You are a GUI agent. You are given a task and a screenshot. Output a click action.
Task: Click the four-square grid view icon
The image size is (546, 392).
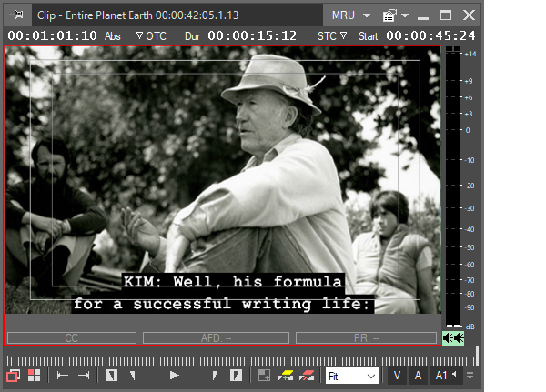[x=34, y=376]
